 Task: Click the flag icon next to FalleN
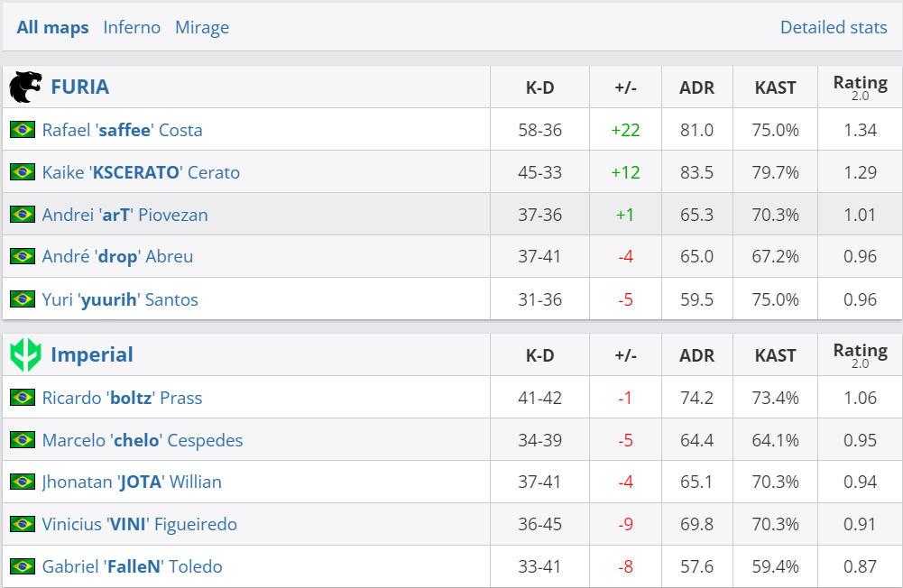click(23, 566)
